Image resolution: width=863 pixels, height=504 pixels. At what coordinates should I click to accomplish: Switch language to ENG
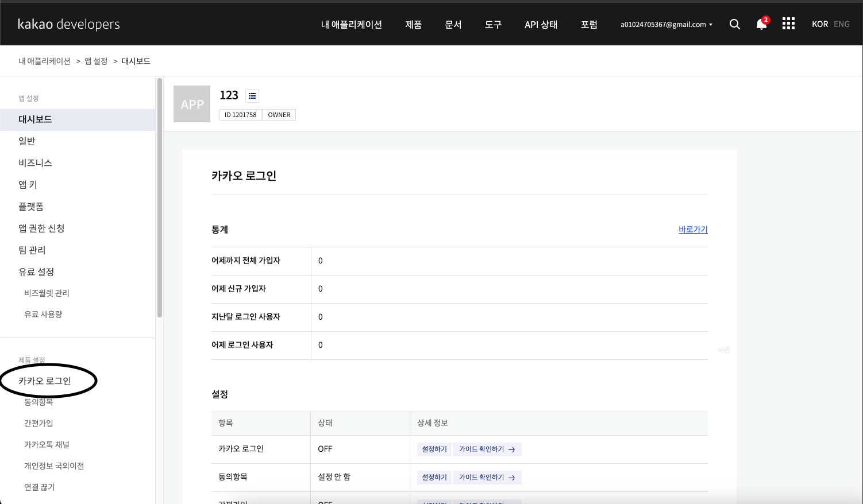pyautogui.click(x=842, y=24)
